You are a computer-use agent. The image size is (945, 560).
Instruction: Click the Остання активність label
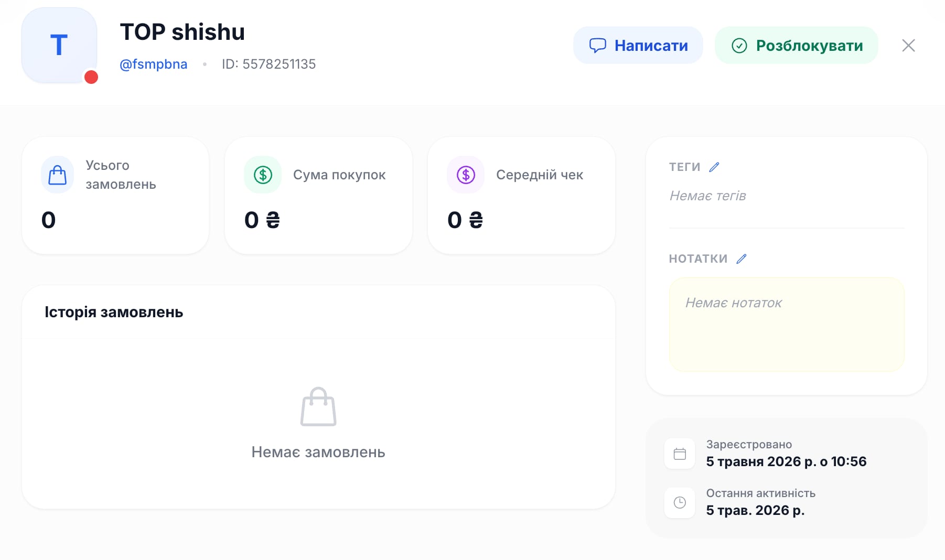(x=760, y=493)
